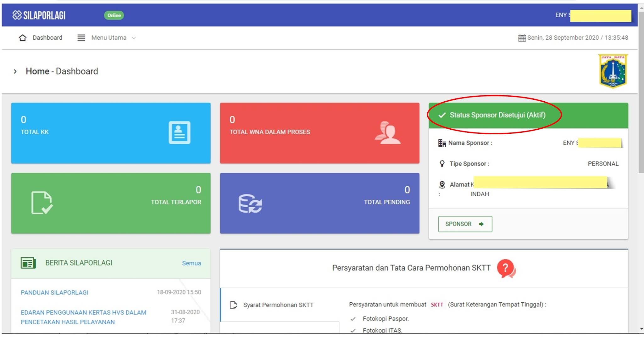Click the Jaya Raya Jakarta emblem

click(613, 71)
